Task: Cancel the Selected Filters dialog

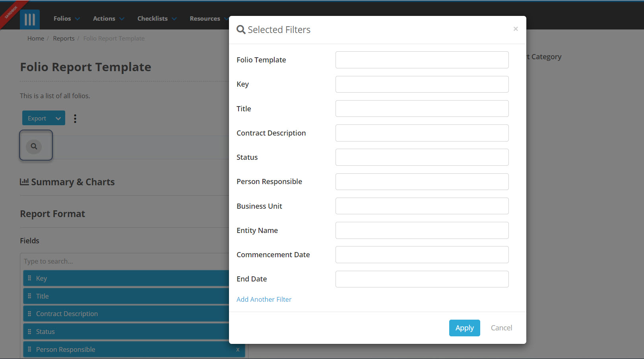Action: 501,328
